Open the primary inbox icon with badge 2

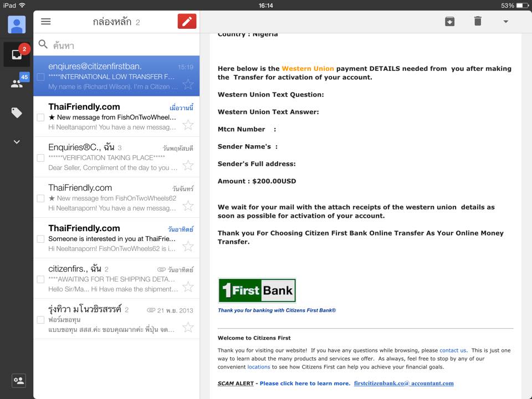pyautogui.click(x=17, y=54)
